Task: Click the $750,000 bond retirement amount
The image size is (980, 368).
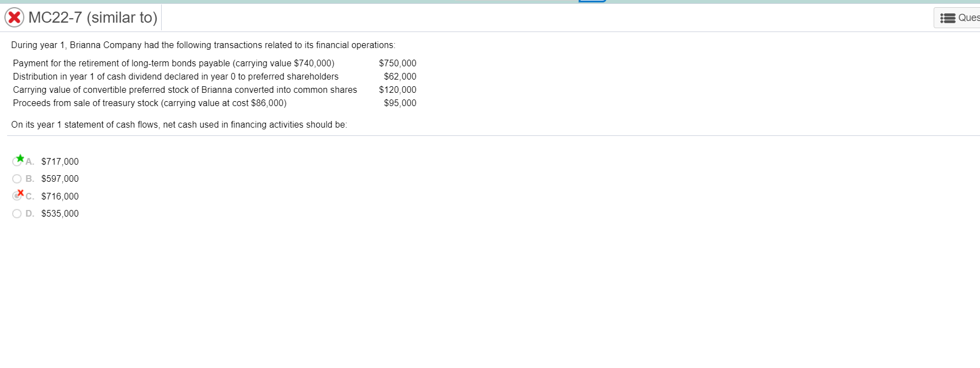Action: 397,64
